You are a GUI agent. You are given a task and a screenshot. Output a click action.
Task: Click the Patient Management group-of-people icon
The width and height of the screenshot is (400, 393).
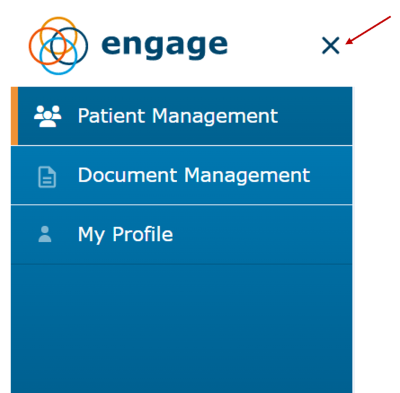48,116
